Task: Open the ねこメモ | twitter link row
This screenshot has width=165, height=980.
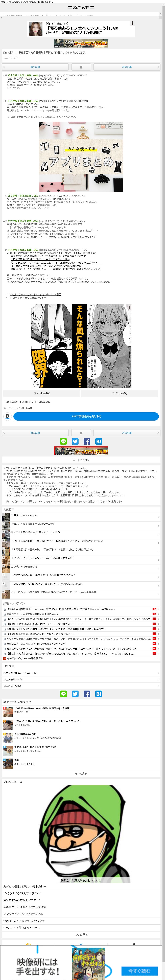Action: (x=81, y=686)
